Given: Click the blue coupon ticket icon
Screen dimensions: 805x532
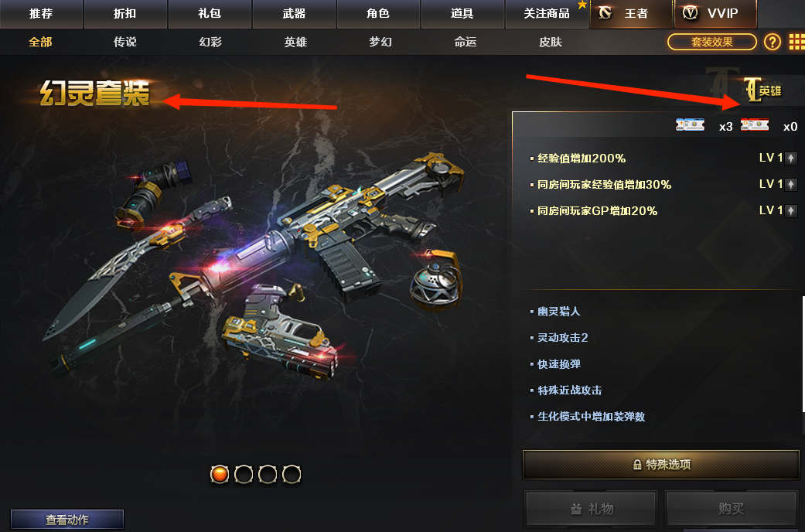Looking at the screenshot, I should pos(690,124).
